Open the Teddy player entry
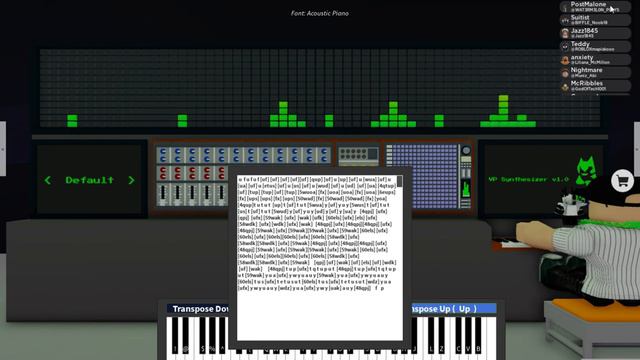Image resolution: width=640 pixels, height=360 pixels. pyautogui.click(x=595, y=46)
